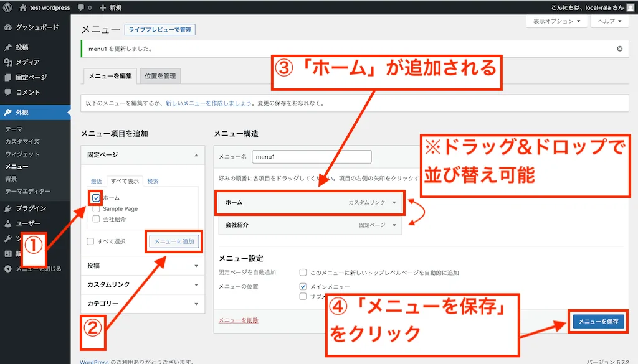Click ライブプレビューで管理 button
This screenshot has height=364, width=638.
point(160,30)
